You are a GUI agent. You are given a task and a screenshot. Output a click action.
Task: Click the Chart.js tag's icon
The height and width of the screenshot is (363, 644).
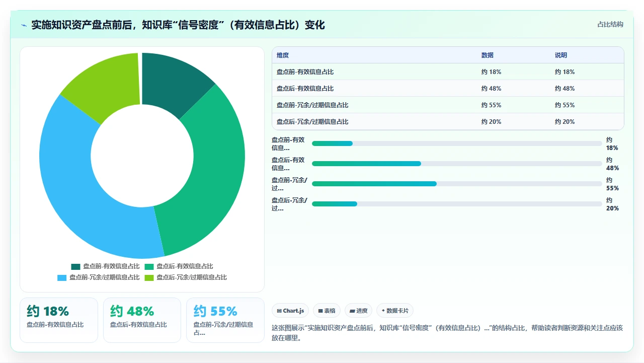pos(279,311)
